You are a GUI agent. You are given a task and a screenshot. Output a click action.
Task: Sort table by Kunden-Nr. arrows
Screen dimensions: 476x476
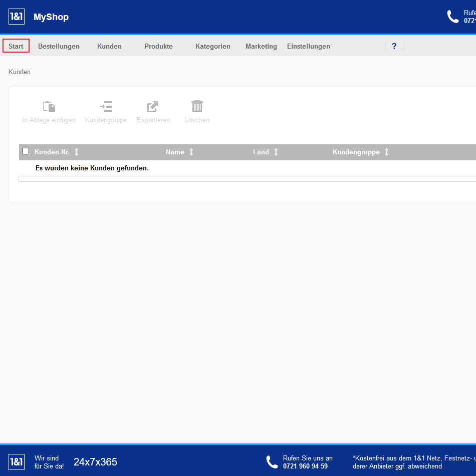(x=77, y=152)
